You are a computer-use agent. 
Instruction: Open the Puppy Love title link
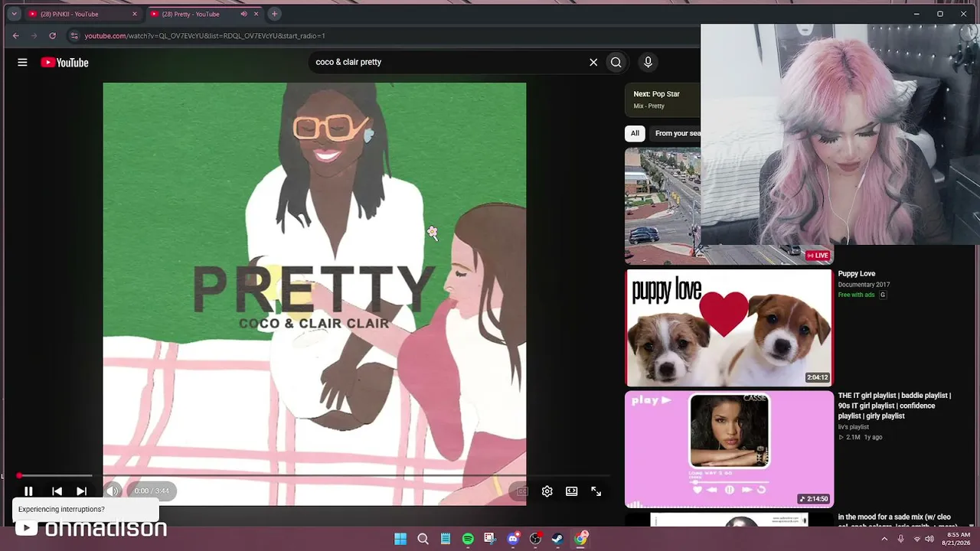tap(857, 274)
